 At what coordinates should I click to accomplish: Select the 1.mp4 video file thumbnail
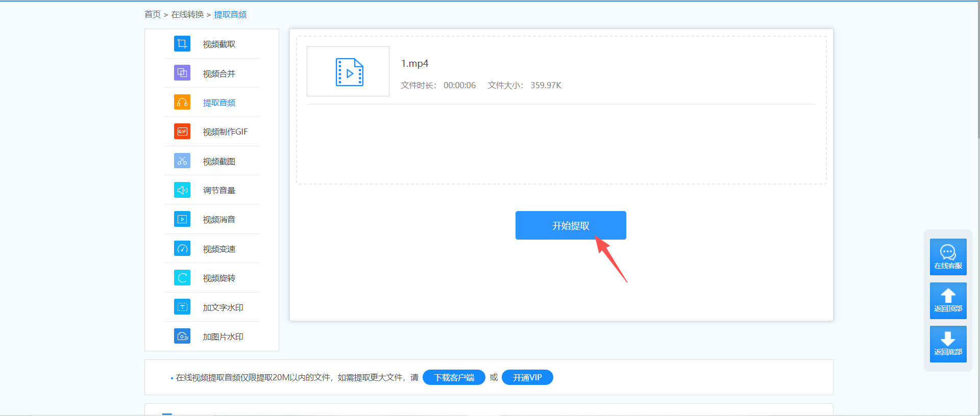348,71
